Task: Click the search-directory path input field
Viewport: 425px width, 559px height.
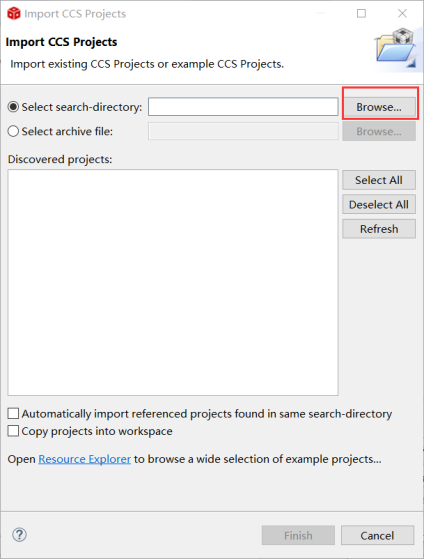Action: pos(243,107)
